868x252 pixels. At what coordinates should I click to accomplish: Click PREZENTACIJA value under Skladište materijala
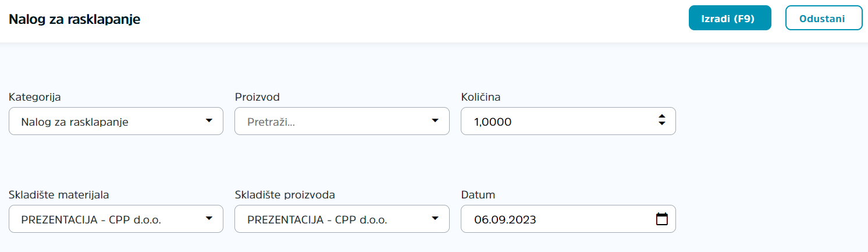click(91, 220)
